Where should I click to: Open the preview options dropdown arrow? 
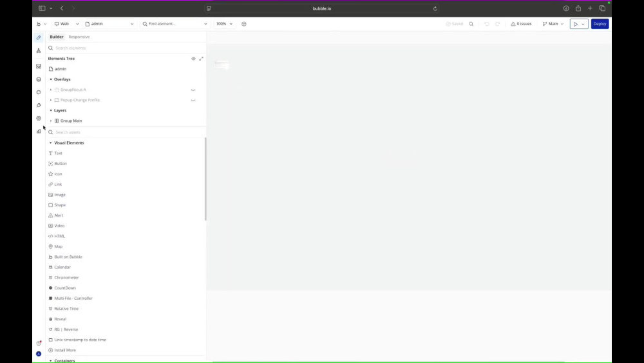(x=583, y=24)
